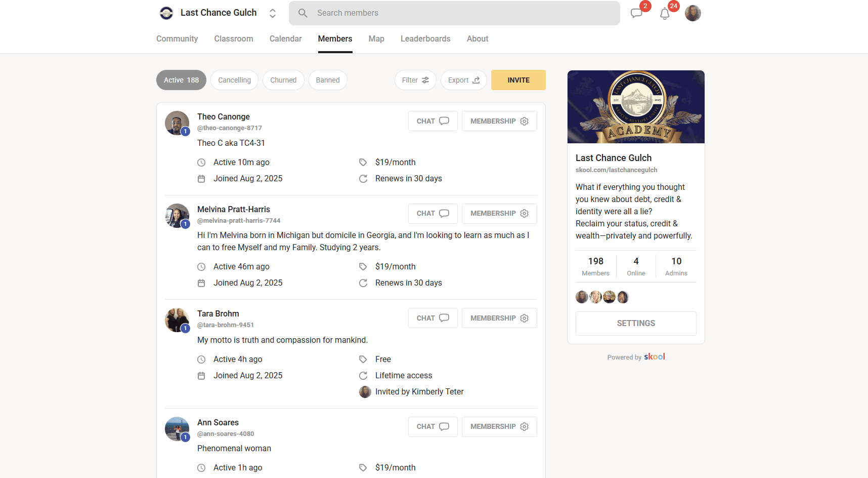This screenshot has width=868, height=478.
Task: Select the Members tab
Action: (x=335, y=39)
